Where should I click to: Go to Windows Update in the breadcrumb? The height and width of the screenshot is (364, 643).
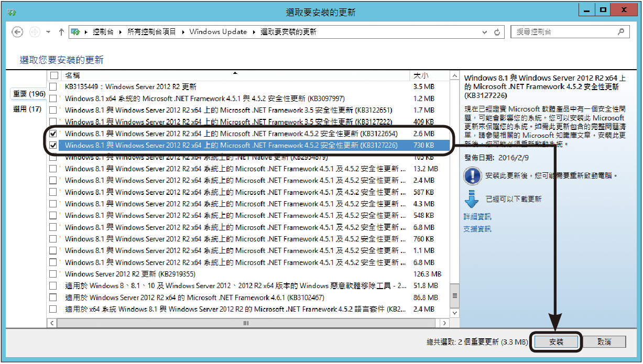pos(218,32)
